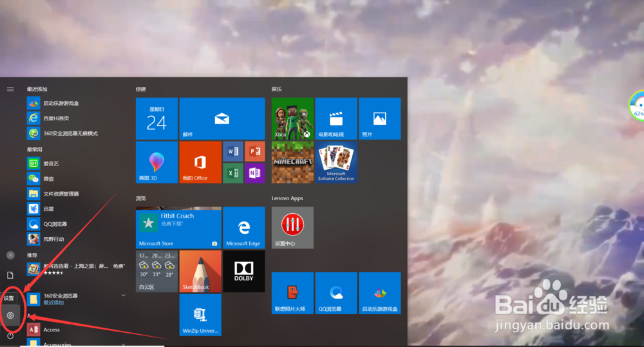
Task: Launch the Xbox tile
Action: click(292, 118)
